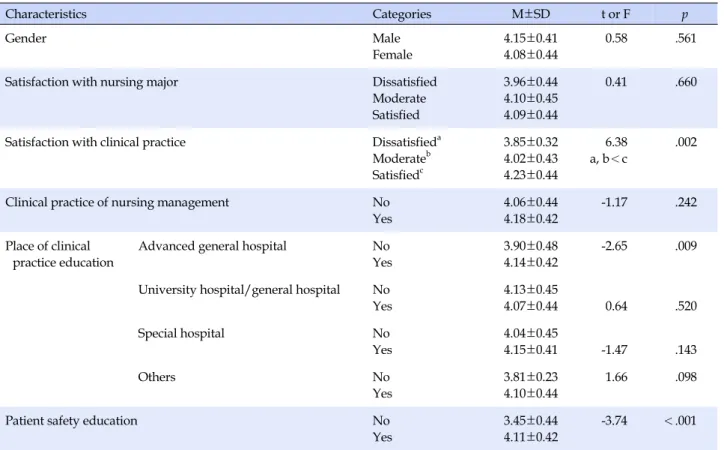Select 'Satisfaction with clinical practice' label

[95, 142]
